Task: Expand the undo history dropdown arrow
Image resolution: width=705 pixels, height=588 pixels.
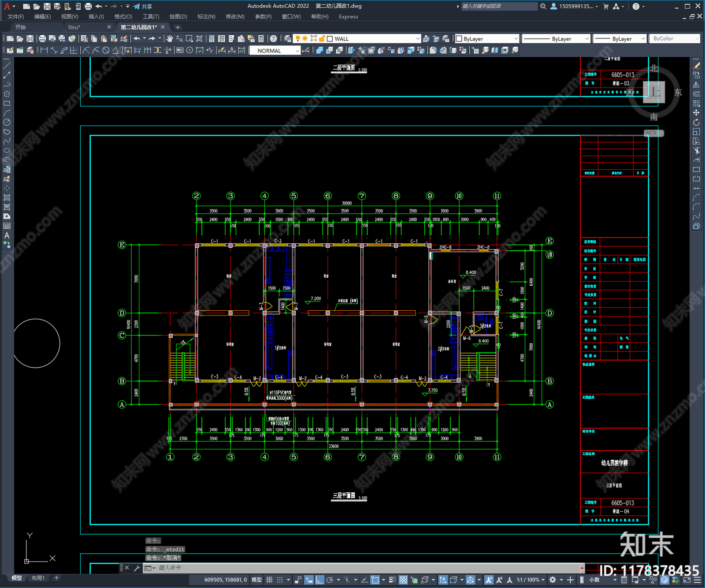Action: click(x=144, y=39)
